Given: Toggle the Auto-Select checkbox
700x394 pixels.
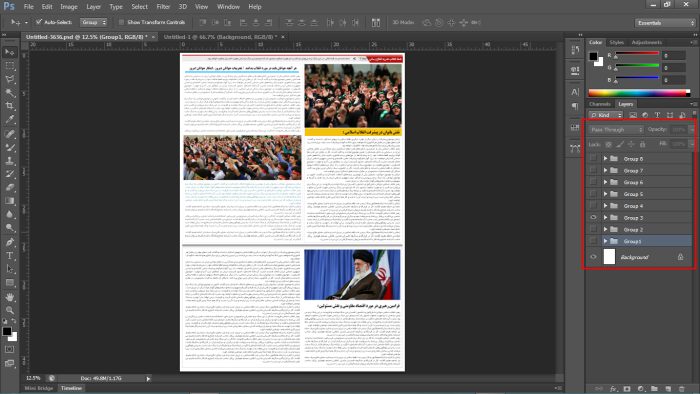Looking at the screenshot, I should click(39, 22).
